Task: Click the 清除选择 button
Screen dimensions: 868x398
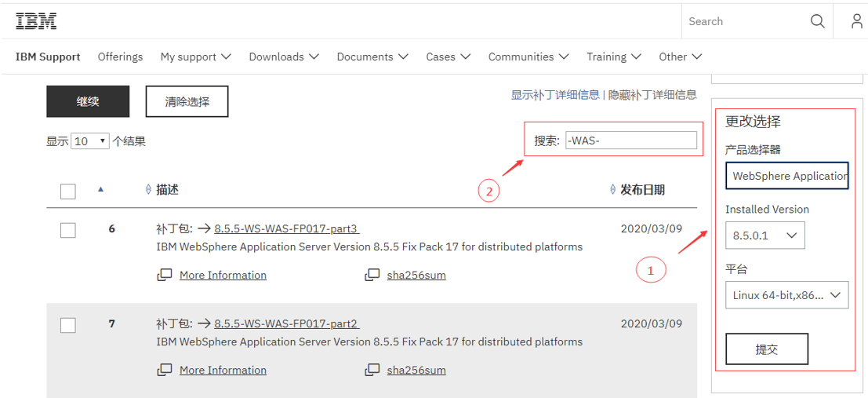Action: 187,101
